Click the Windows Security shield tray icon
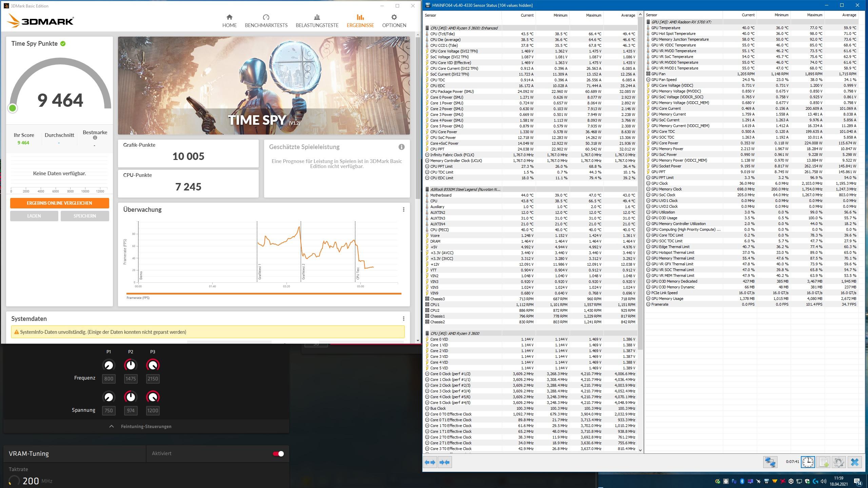Viewport: 868px width, 488px height. coord(807,481)
